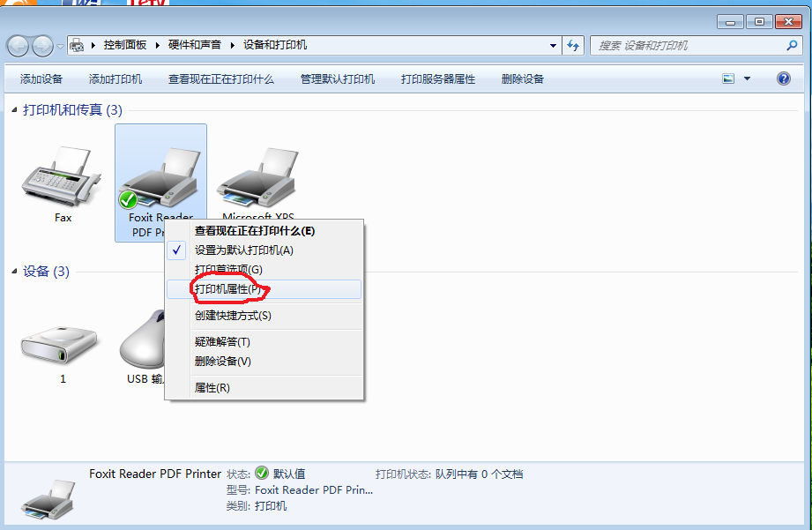Select the Fax device icon
Viewport: 812px width, 530px height.
[x=62, y=176]
